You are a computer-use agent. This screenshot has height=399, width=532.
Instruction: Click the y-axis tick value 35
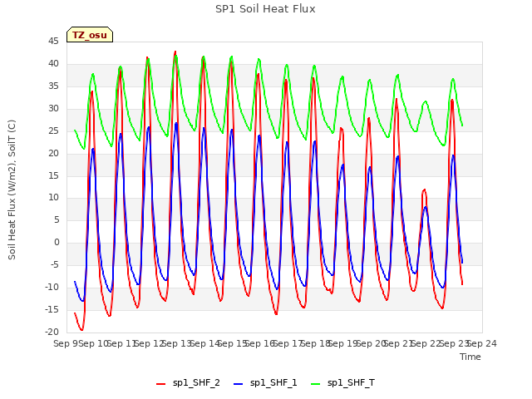click(53, 86)
